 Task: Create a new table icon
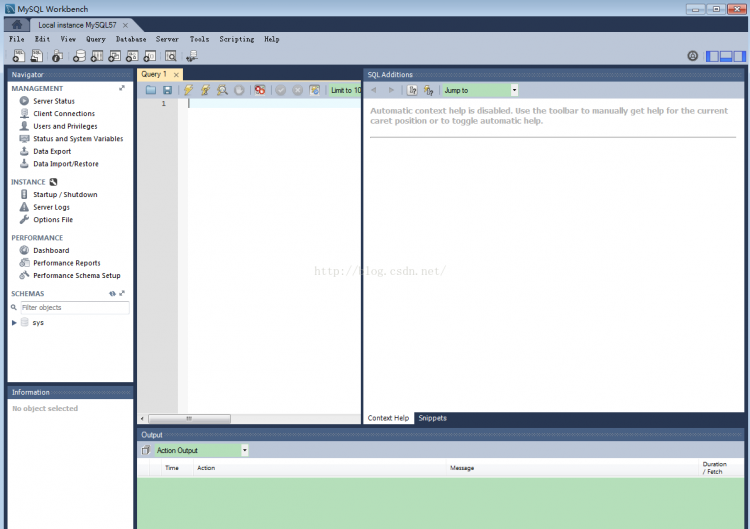pos(97,56)
